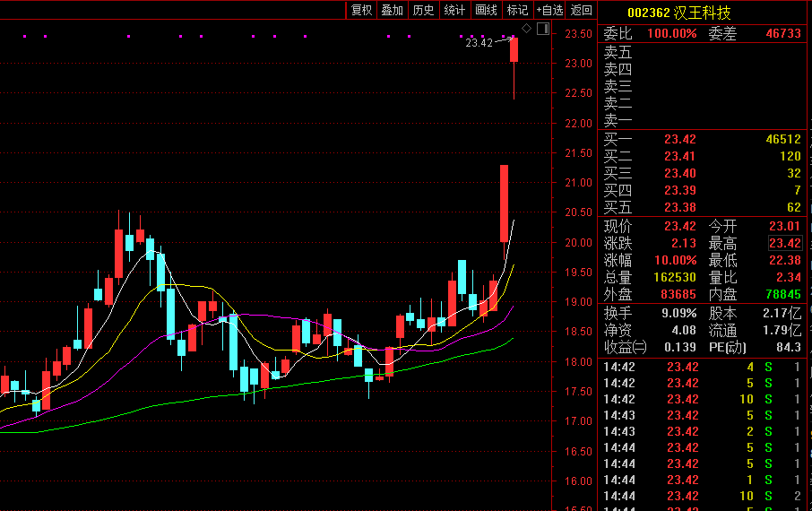Select the 买一 bid price 23.42
The height and width of the screenshot is (511, 812).
point(680,140)
